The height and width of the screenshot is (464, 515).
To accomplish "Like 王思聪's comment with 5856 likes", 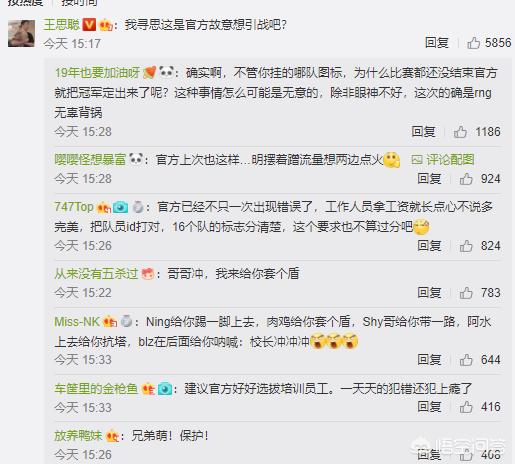I will click(473, 43).
